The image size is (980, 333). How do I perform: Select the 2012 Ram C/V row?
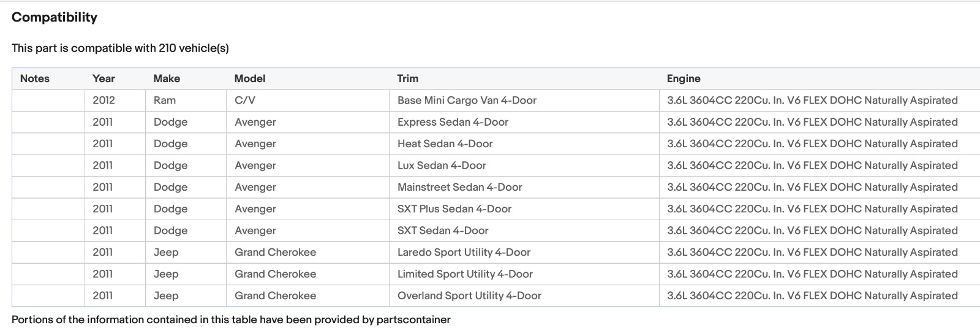tap(496, 101)
